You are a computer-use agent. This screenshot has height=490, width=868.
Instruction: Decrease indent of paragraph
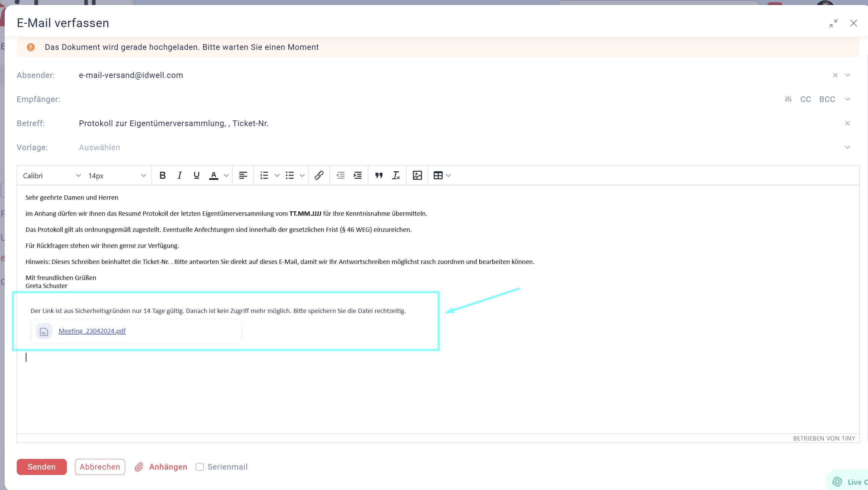click(x=340, y=175)
